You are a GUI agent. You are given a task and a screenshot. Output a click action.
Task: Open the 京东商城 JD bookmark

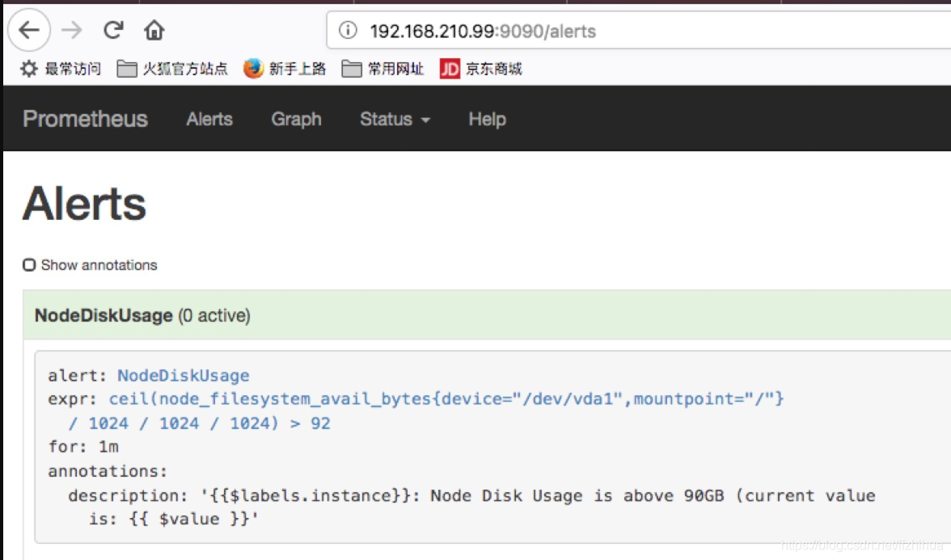pos(481,69)
